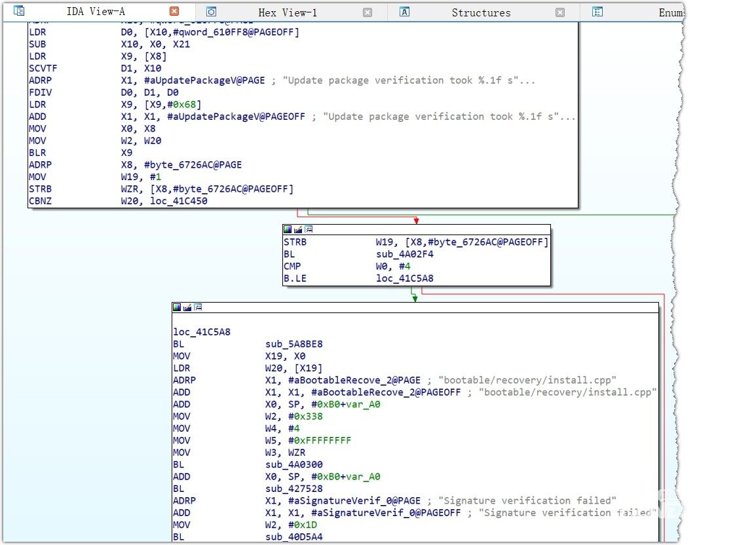The height and width of the screenshot is (545, 756).
Task: Close the Structures tab
Action: pos(560,12)
